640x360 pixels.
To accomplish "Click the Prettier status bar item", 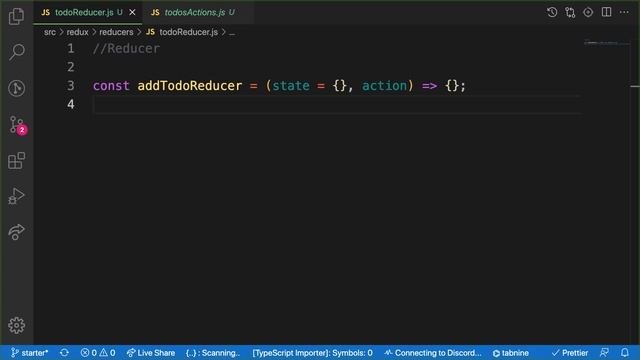I will click(x=570, y=353).
